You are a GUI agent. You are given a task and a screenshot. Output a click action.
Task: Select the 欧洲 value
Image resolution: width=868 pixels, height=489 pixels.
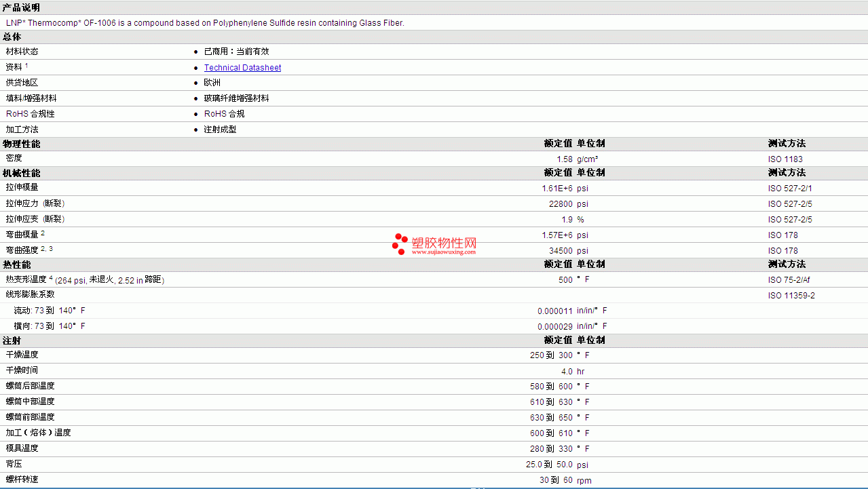click(x=212, y=83)
